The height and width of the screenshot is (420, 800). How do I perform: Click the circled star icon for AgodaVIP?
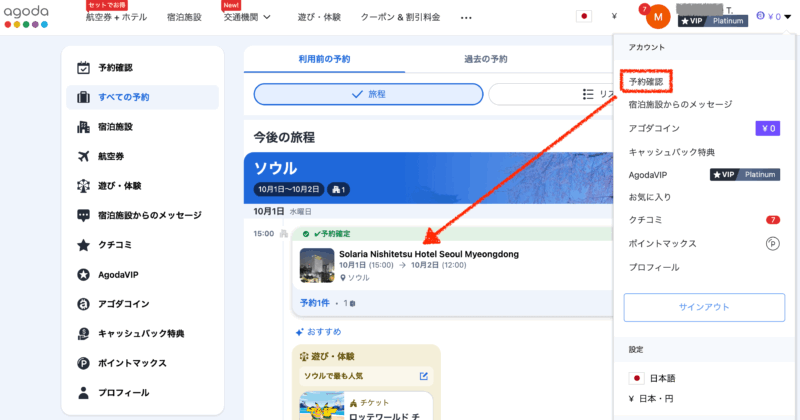(x=83, y=275)
